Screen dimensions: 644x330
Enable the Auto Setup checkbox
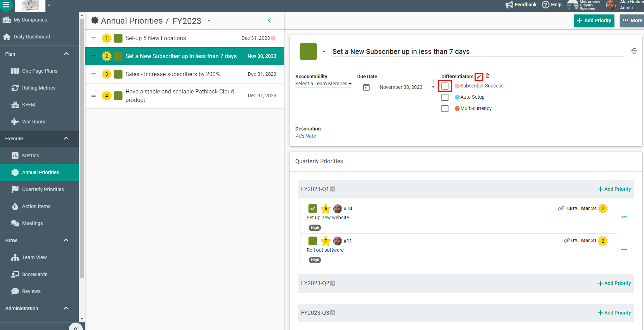click(x=445, y=97)
